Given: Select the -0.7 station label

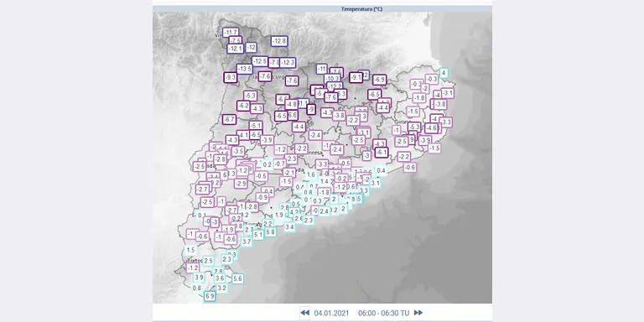Looking at the screenshot, I should pos(280,164).
